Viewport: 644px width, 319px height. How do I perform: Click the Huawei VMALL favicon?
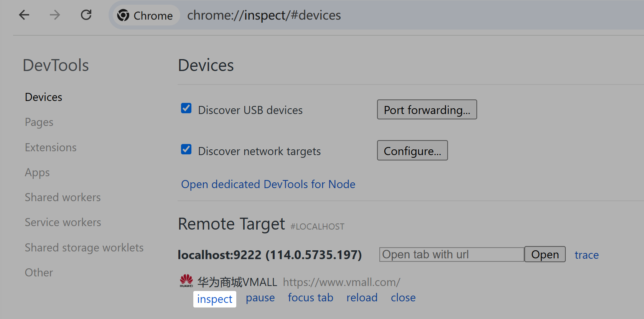pyautogui.click(x=186, y=281)
